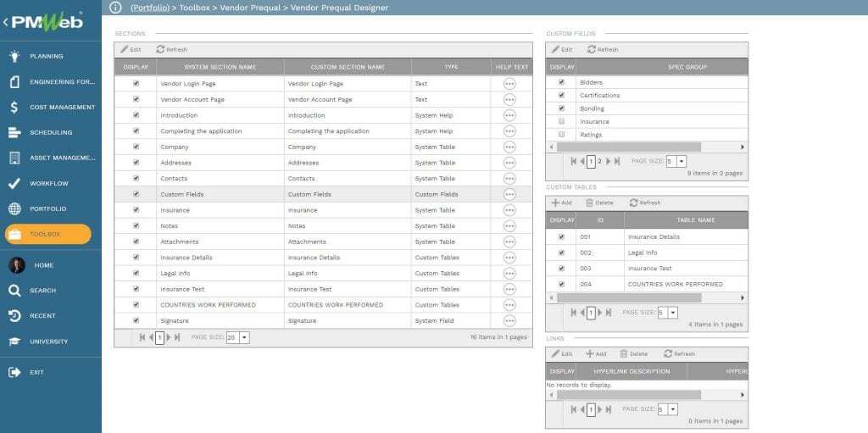Click the Engineering Forms document icon

[x=15, y=81]
